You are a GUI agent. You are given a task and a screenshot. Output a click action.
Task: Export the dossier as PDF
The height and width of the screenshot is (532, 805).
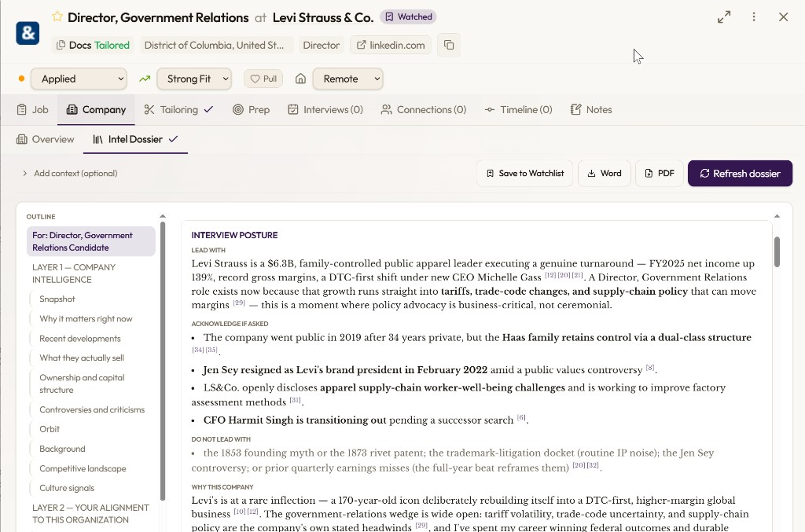[x=660, y=174]
